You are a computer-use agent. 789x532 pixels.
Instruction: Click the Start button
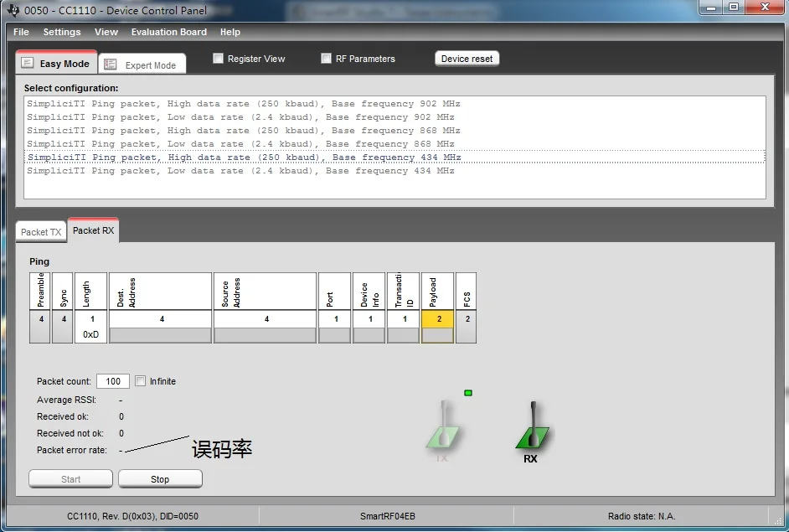tap(71, 479)
